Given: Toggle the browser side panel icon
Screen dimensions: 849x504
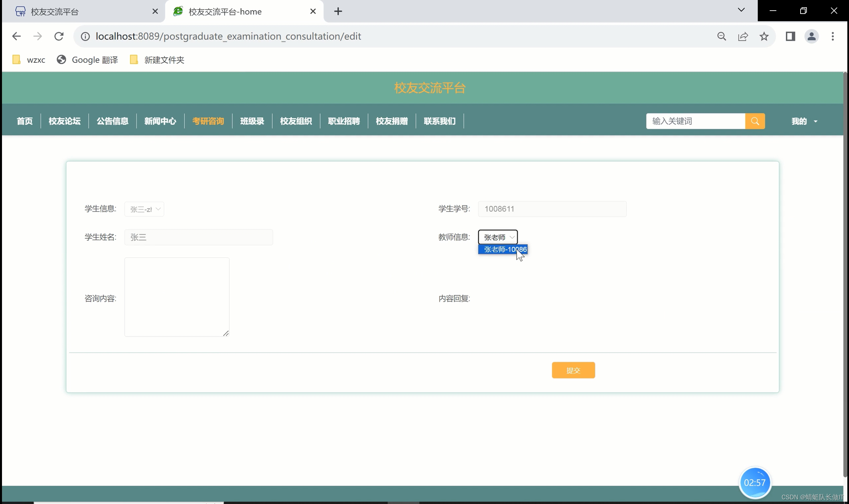Looking at the screenshot, I should tap(790, 36).
